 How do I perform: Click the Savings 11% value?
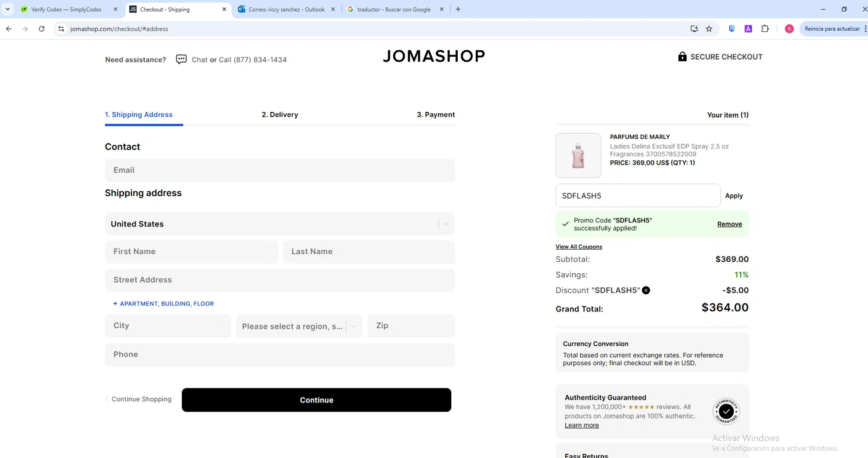741,275
